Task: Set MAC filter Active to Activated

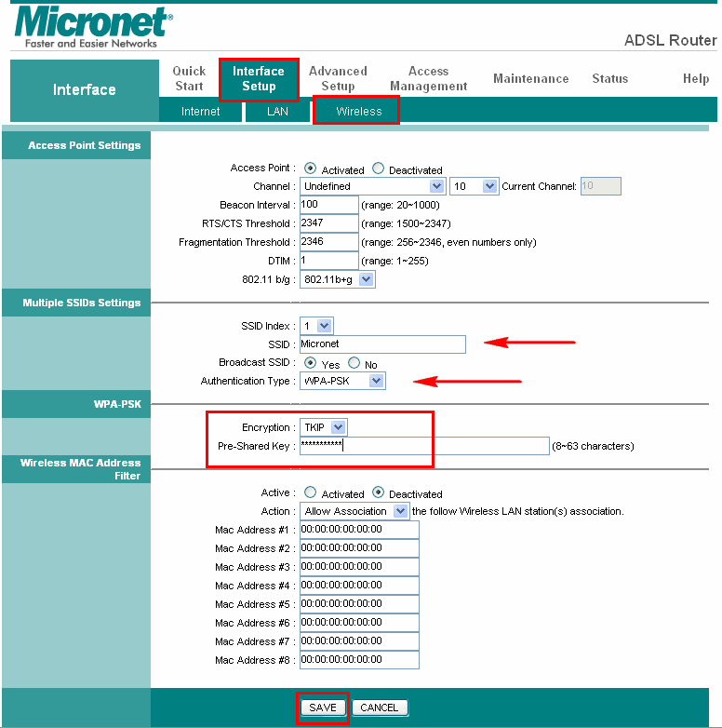Action: (310, 492)
